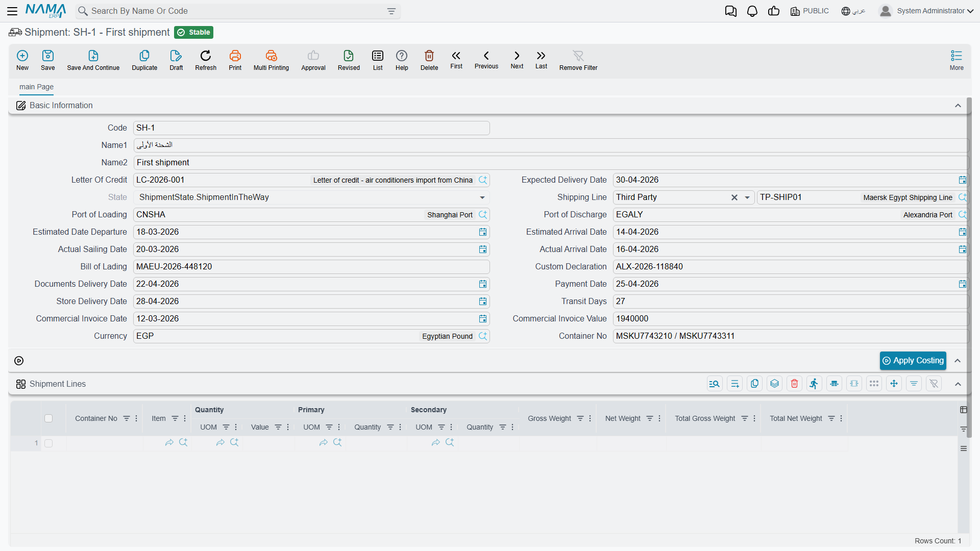Click the Transit Days field
The height and width of the screenshot is (551, 980).
click(x=790, y=302)
